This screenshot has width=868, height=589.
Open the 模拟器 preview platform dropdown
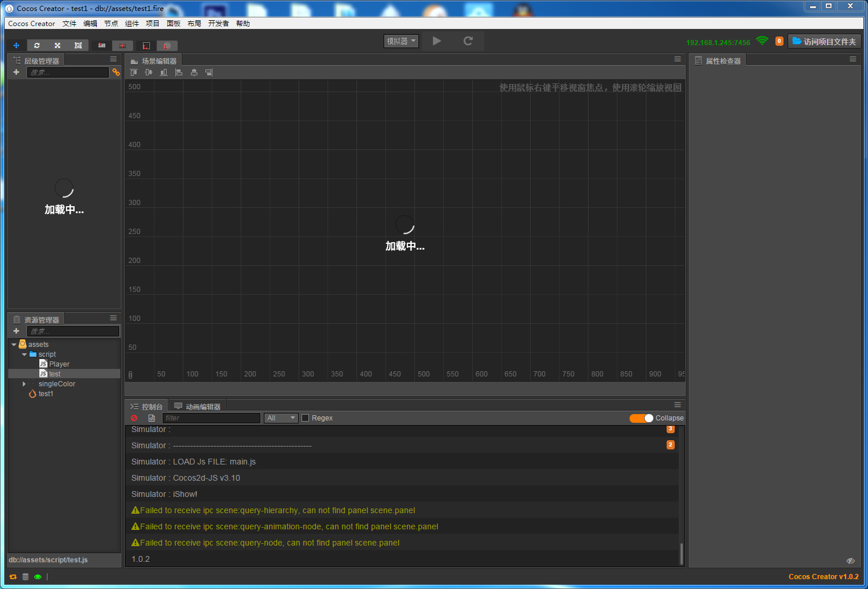(401, 41)
